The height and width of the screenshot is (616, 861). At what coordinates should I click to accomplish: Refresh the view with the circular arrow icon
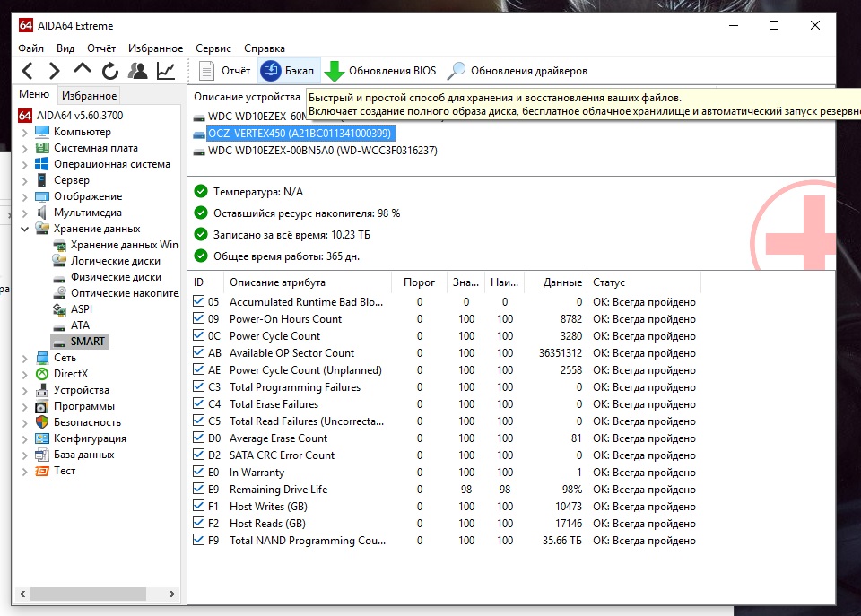(109, 71)
